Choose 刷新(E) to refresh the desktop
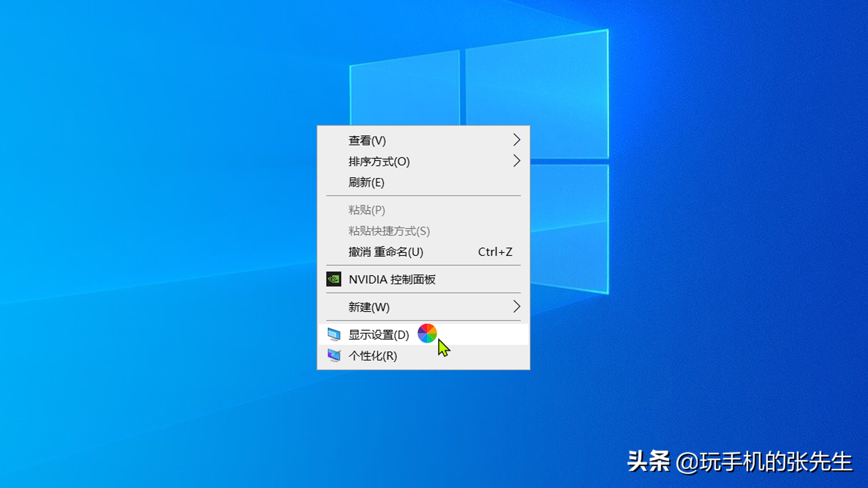This screenshot has height=488, width=868. 423,182
